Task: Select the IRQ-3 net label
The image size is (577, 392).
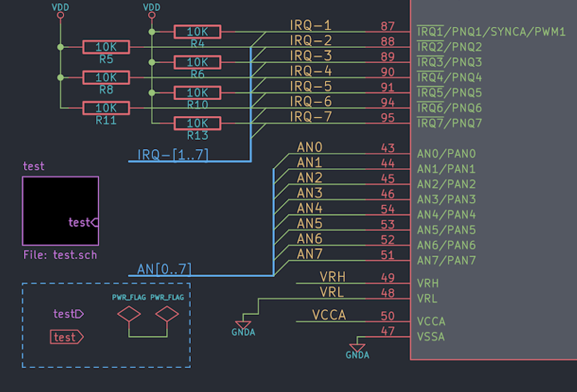Action: tap(311, 56)
